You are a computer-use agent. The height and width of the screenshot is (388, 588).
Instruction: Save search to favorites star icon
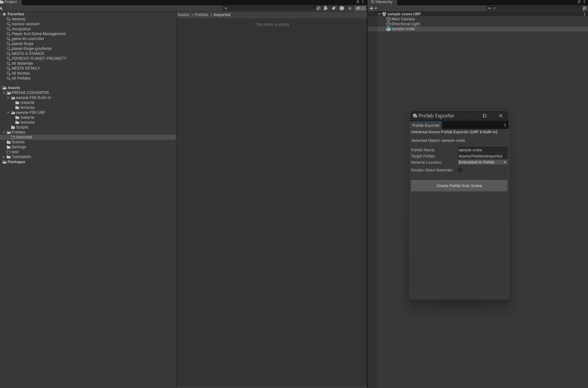(x=350, y=8)
